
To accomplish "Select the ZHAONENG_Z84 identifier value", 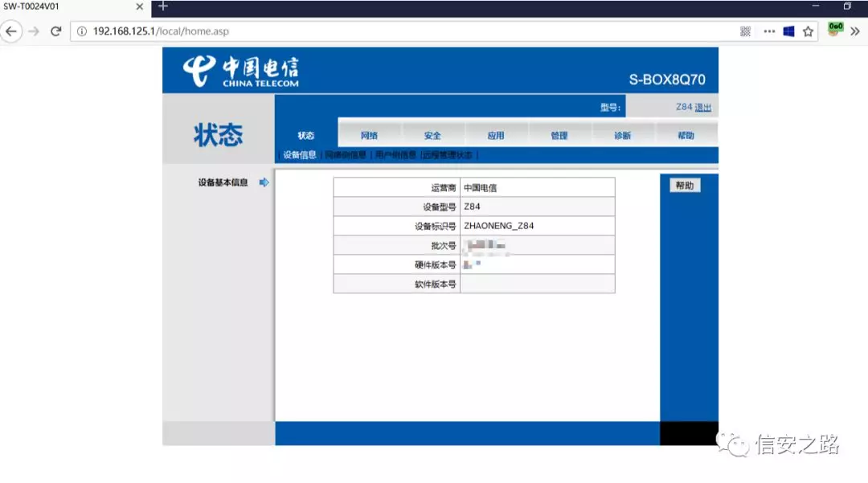I will (x=499, y=226).
